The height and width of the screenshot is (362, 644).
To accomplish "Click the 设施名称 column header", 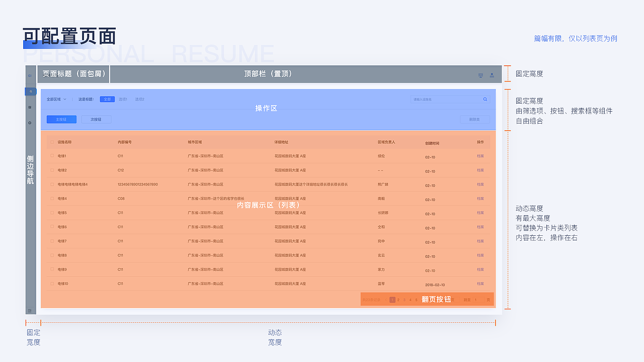I will tap(64, 142).
